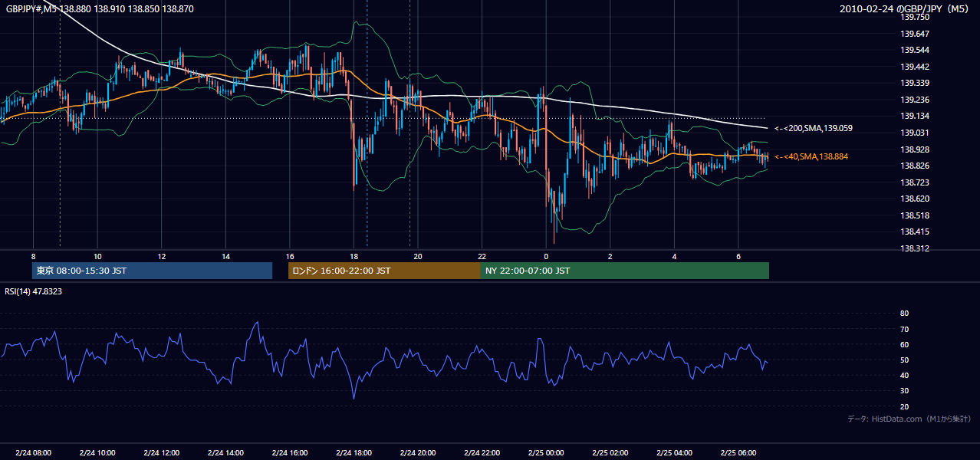Click the RSI(14) 47.8323 indicator label
Viewport: 980px width, 460px height.
[x=34, y=291]
